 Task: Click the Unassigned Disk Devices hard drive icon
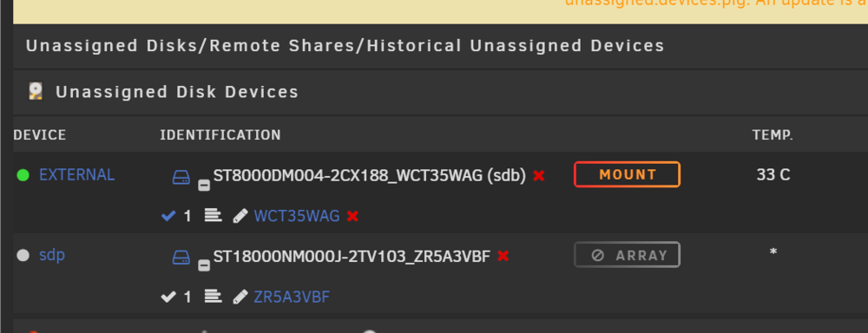click(x=36, y=91)
